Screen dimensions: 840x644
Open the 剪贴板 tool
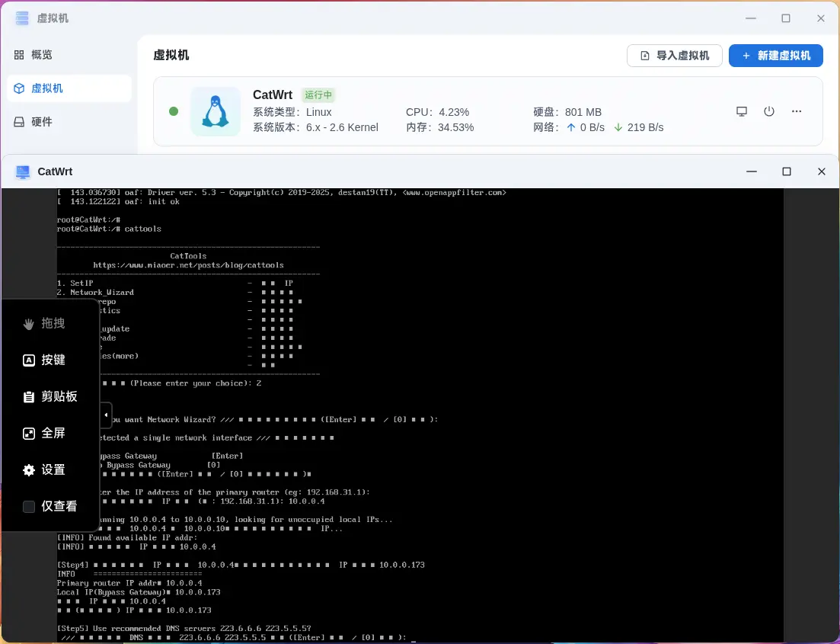coord(50,396)
